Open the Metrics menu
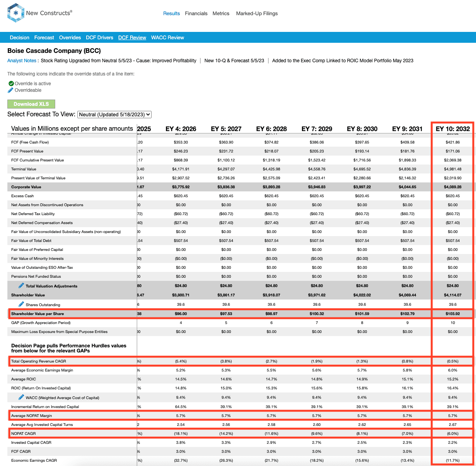 (x=221, y=13)
